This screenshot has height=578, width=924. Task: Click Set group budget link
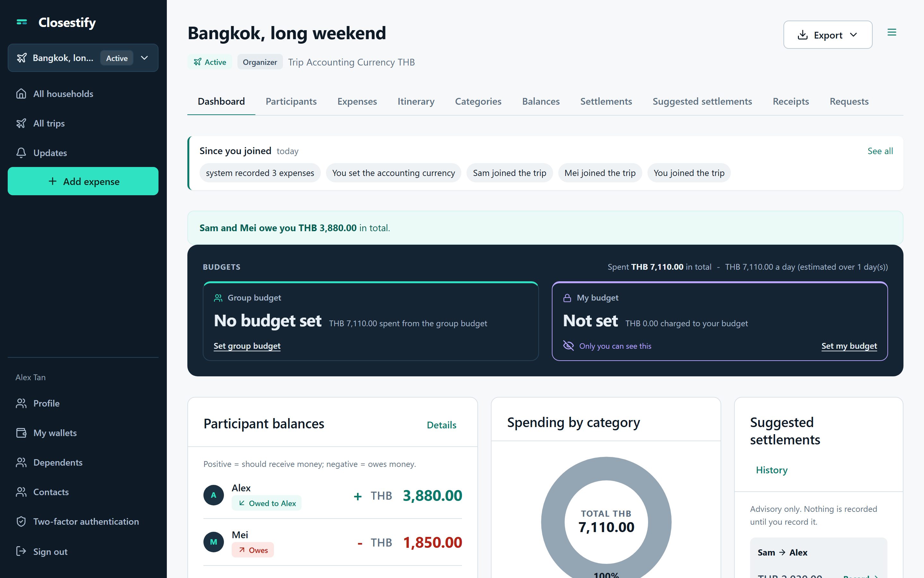247,346
